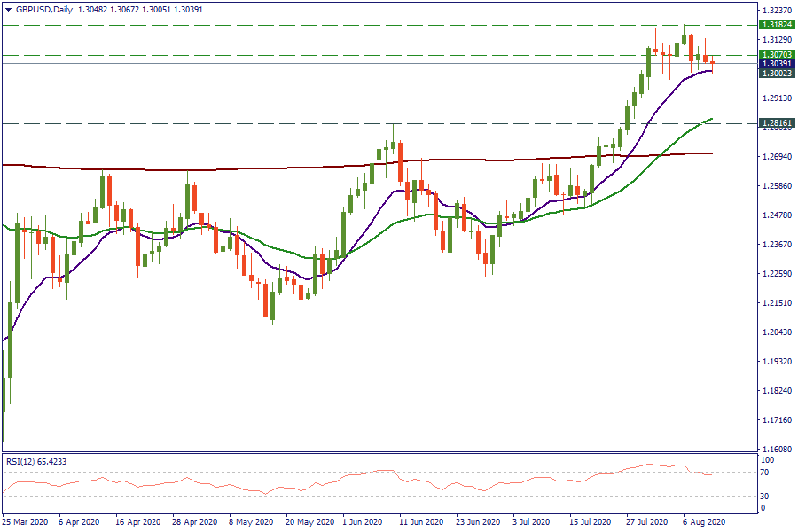
Task: Click the 1.28161 dashed horizontal line
Action: click(266, 124)
